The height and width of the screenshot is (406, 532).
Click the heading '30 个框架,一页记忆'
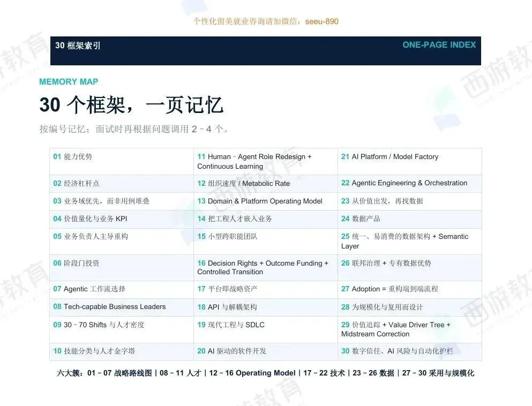[x=131, y=105]
